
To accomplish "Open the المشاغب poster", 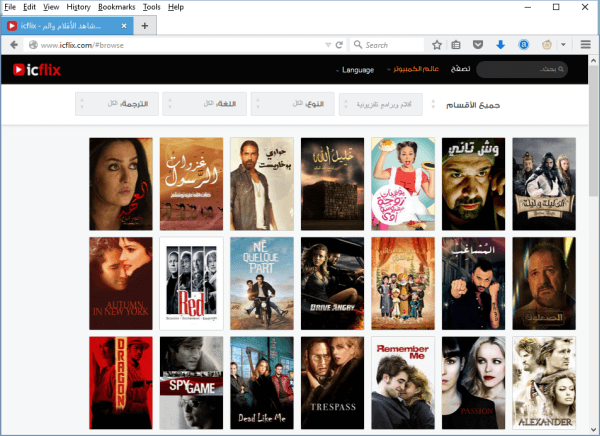I will point(473,283).
